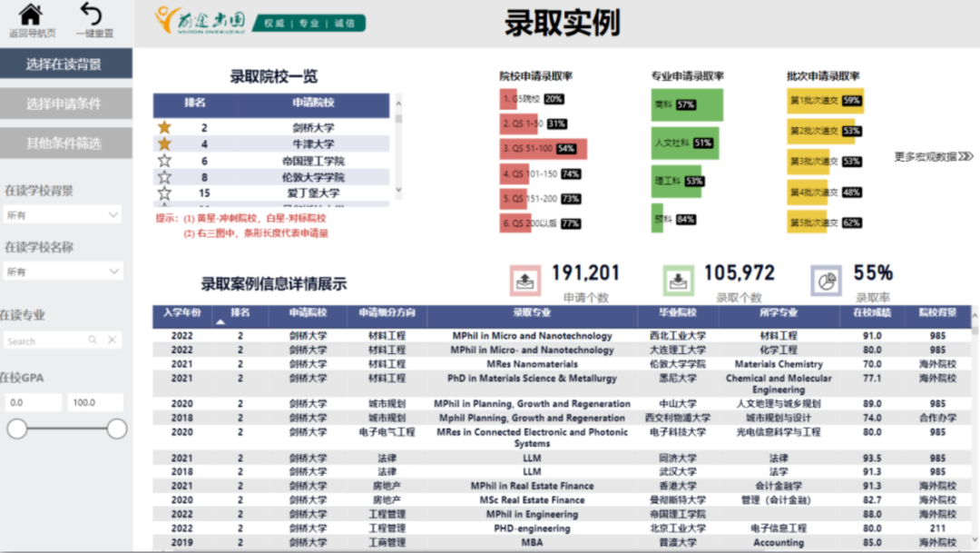980x553 pixels.
Task: Click the GPA minimum value field 0.0
Action: (33, 402)
